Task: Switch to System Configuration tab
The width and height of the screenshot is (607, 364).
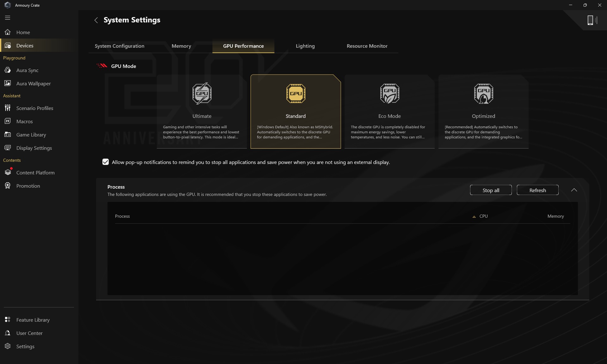Action: pyautogui.click(x=120, y=46)
